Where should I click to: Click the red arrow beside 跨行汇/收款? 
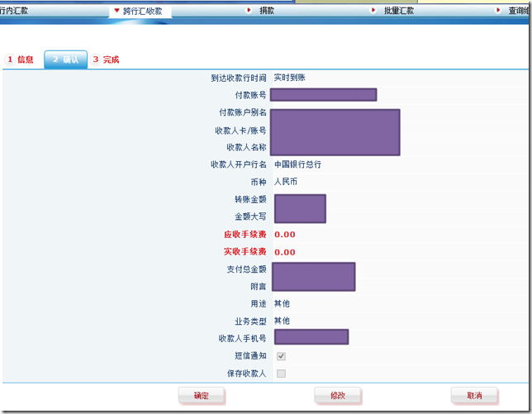[x=116, y=11]
